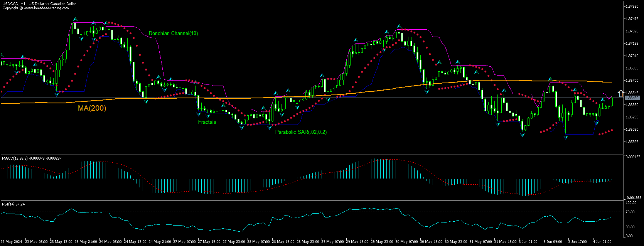Select the orange MA(200) label

tap(92, 108)
